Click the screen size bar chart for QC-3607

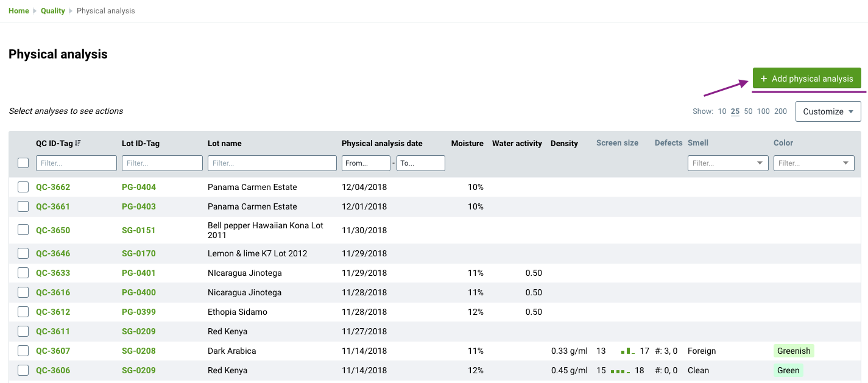[x=627, y=351]
